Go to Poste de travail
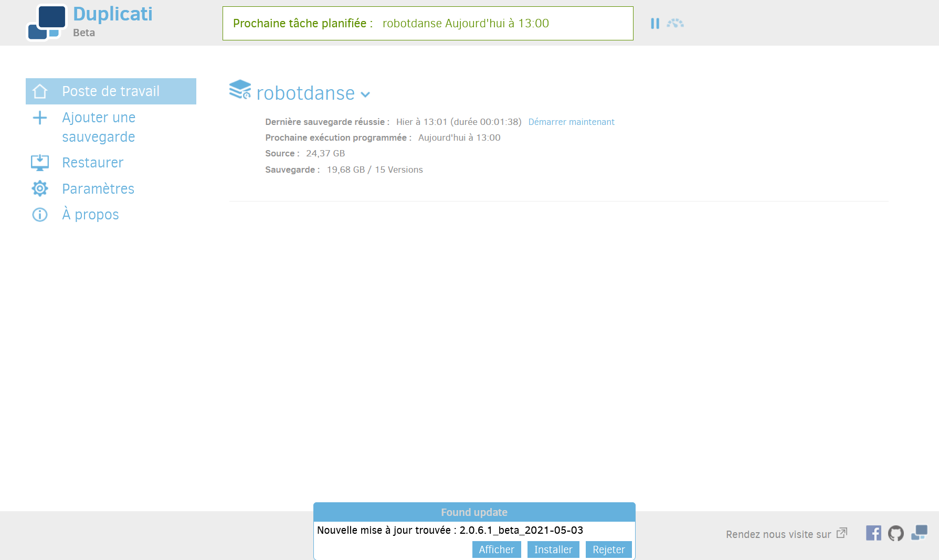939x560 pixels. pos(111,91)
